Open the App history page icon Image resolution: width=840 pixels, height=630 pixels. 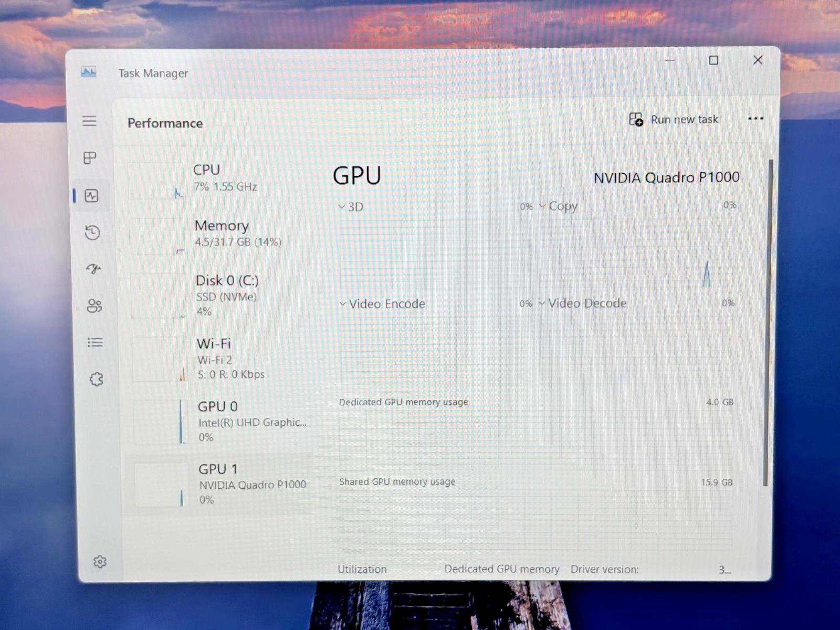tap(92, 233)
